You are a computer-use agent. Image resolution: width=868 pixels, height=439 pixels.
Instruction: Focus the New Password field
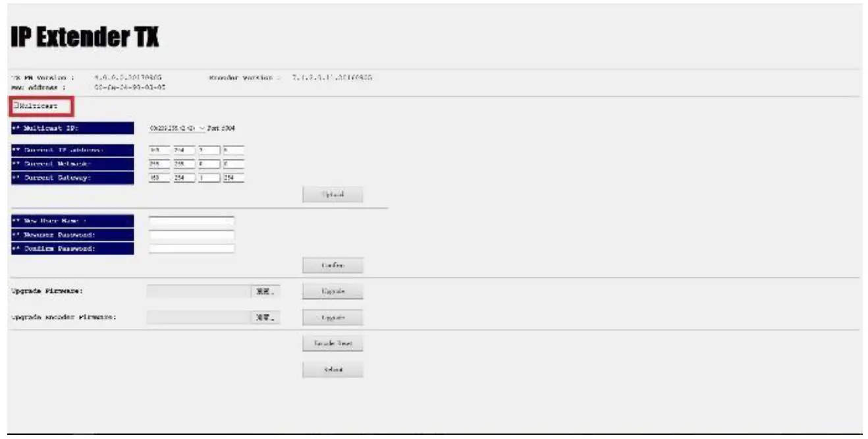[x=192, y=235]
